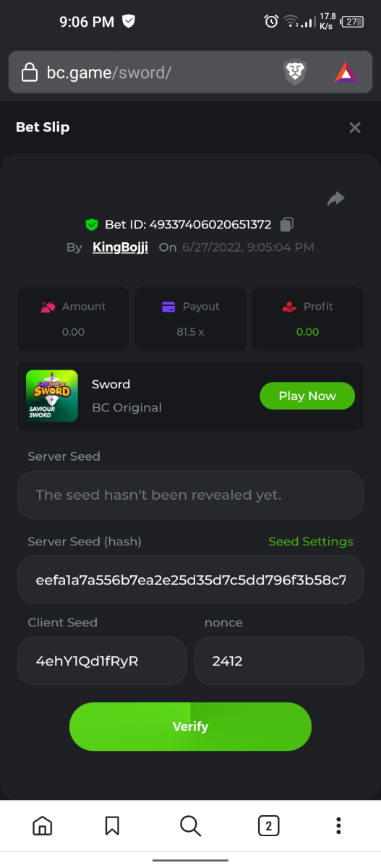Click the green shield verified icon
381x868 pixels.
click(x=92, y=224)
